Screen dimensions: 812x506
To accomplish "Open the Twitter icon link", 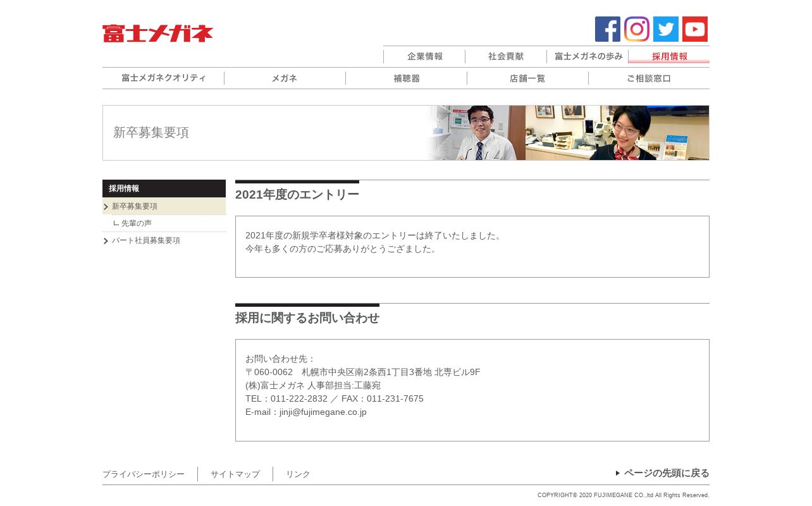I will pos(666,29).
